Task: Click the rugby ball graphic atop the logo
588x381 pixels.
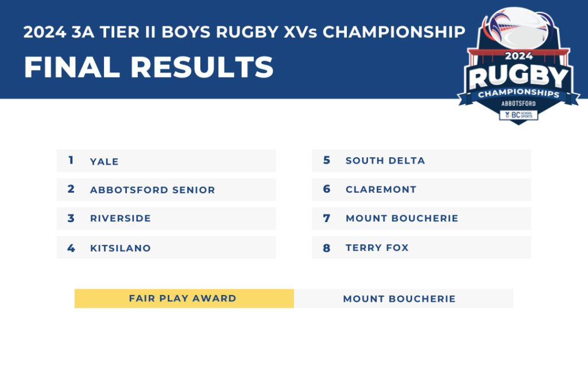Action: point(519,27)
